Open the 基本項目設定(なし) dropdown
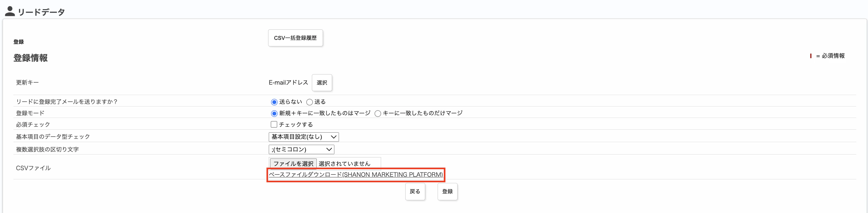Screen dimensions: 868x213 304,137
